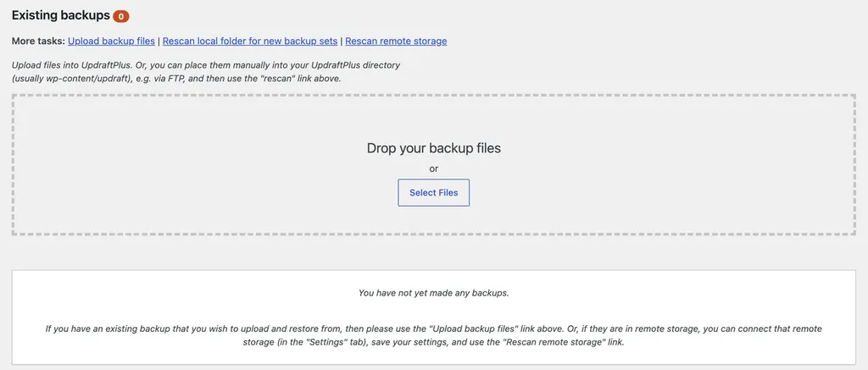The height and width of the screenshot is (370, 868).
Task: Click the Upload files into UpdraftPlus instruction text
Action: tap(206, 72)
